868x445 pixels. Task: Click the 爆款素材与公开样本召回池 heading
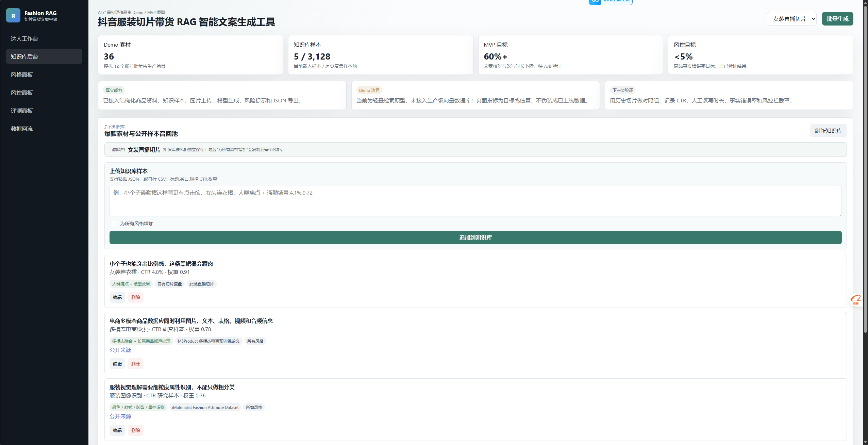[x=141, y=134]
